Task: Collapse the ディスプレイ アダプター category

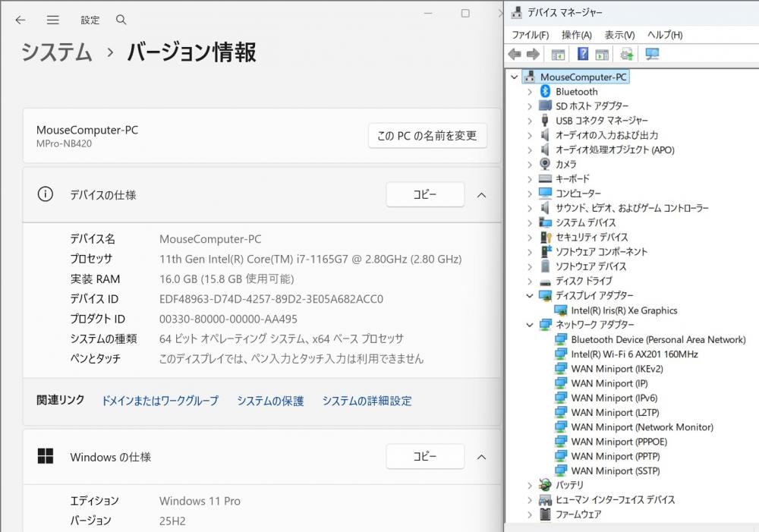Action: pos(530,296)
